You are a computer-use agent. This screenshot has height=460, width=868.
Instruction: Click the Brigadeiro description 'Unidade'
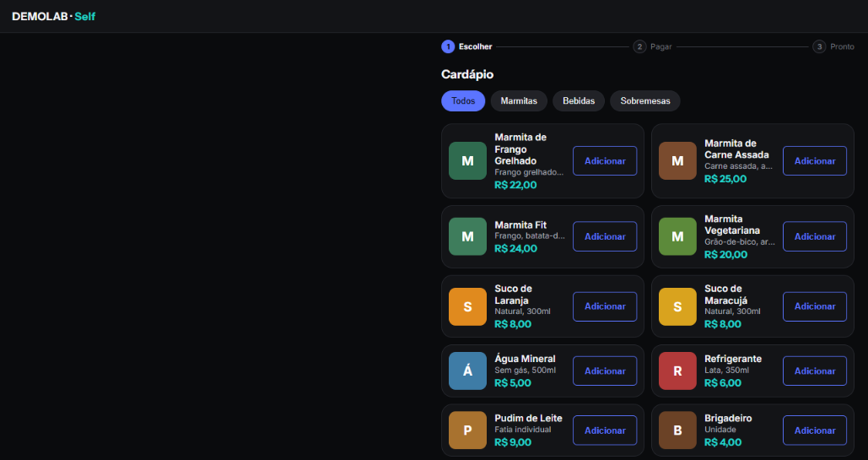[x=720, y=430]
